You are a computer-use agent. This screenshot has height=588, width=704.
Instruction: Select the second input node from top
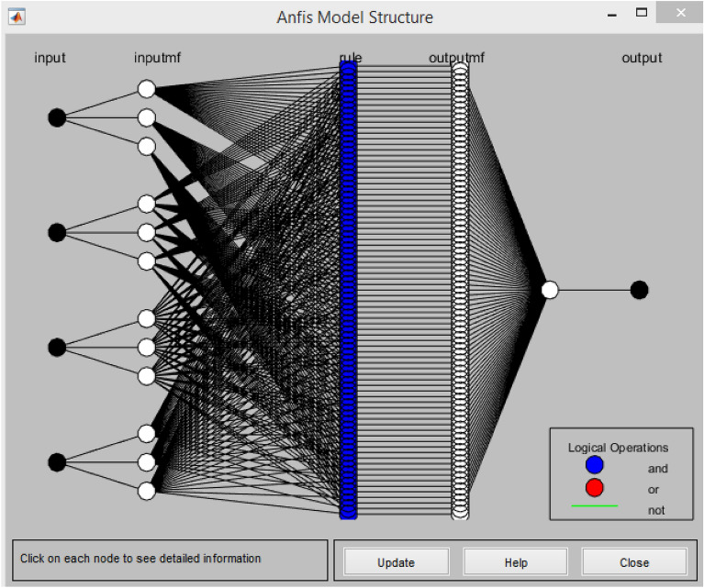[57, 232]
